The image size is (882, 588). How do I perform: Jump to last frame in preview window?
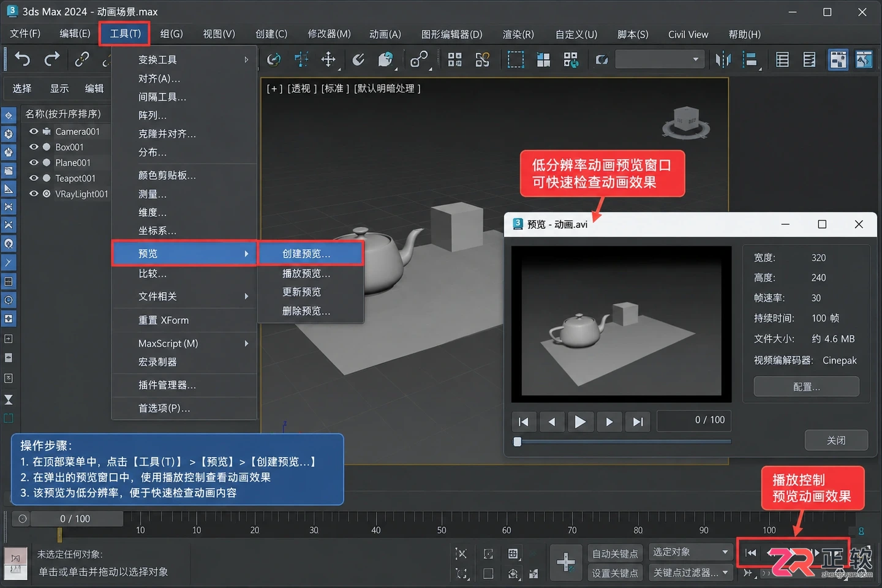[x=638, y=421]
